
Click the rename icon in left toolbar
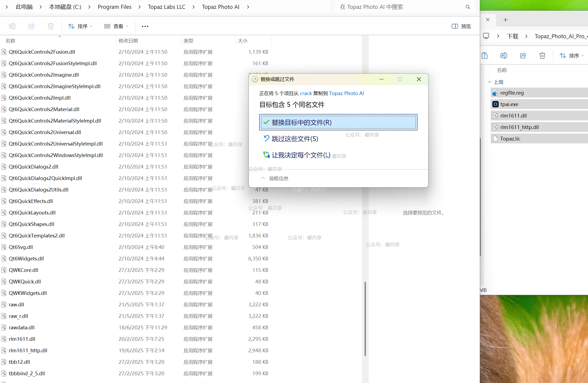point(12,26)
